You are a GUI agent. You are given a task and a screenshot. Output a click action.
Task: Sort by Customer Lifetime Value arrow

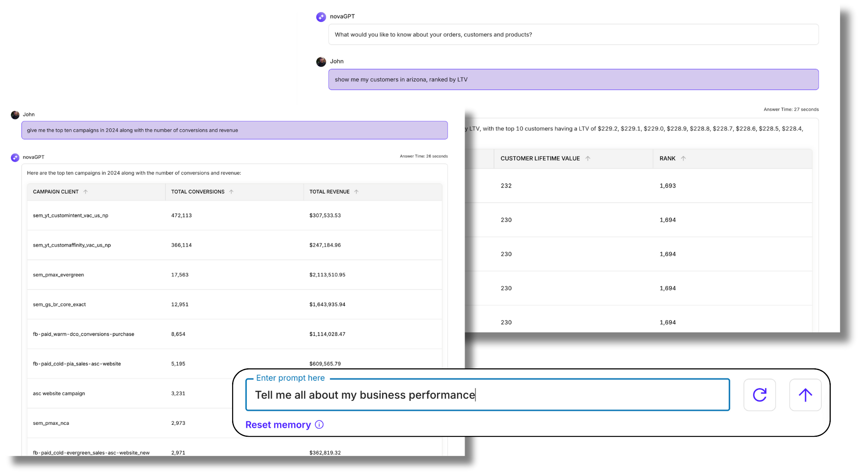pos(588,158)
